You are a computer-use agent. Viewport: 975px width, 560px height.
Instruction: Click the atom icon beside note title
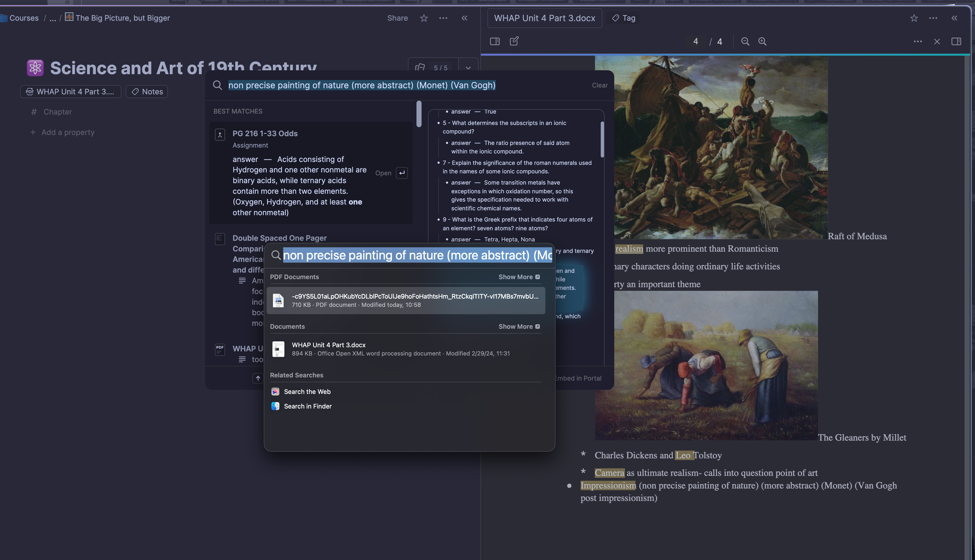(35, 68)
